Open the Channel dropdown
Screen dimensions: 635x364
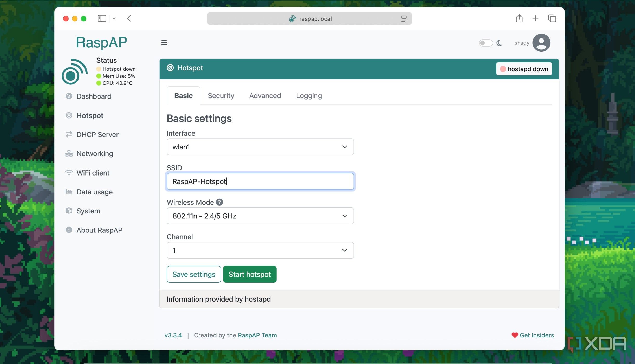pos(260,250)
